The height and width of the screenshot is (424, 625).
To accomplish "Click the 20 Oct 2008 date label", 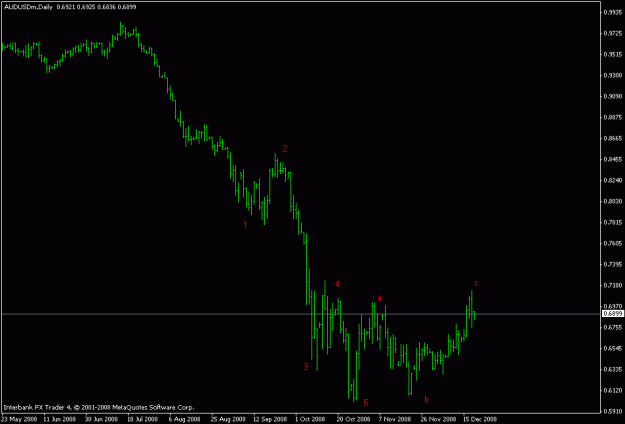I will click(354, 420).
